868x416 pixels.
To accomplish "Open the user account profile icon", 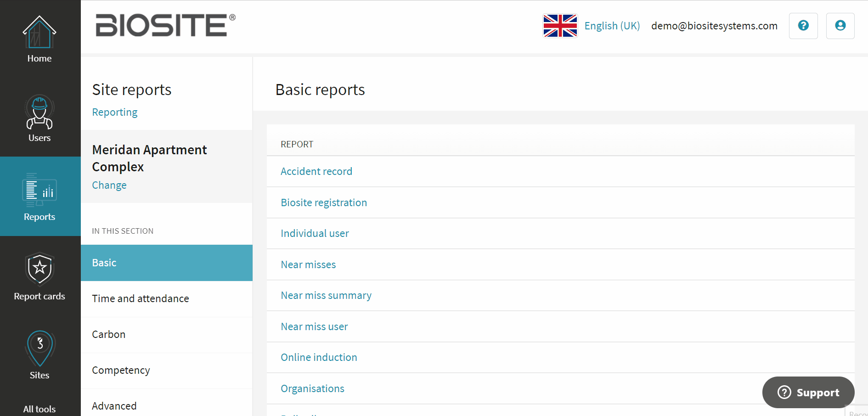I will pyautogui.click(x=840, y=26).
